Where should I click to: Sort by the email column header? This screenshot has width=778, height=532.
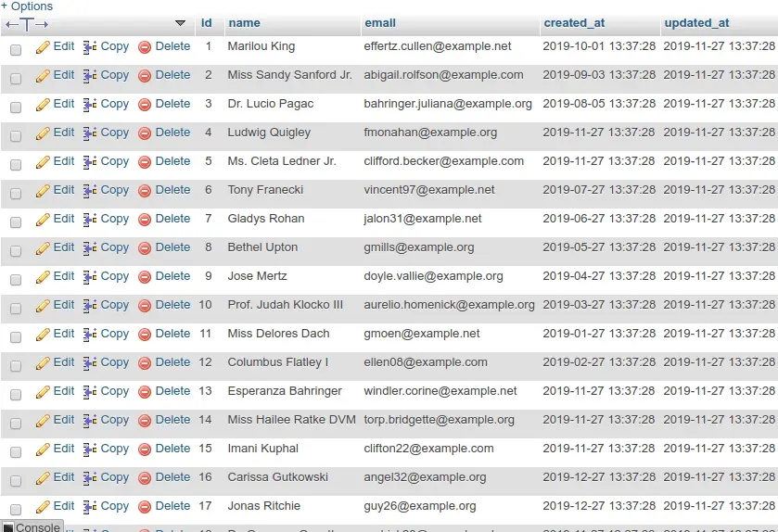point(379,23)
